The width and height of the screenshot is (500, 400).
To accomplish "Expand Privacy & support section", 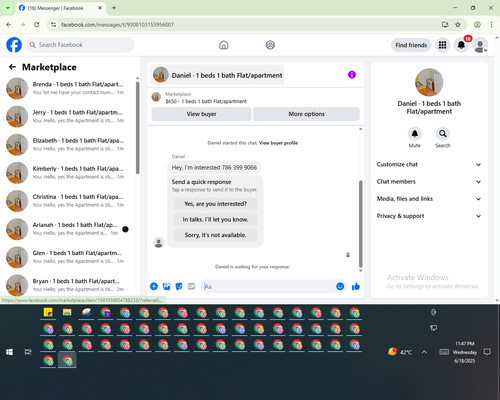I will [x=429, y=216].
